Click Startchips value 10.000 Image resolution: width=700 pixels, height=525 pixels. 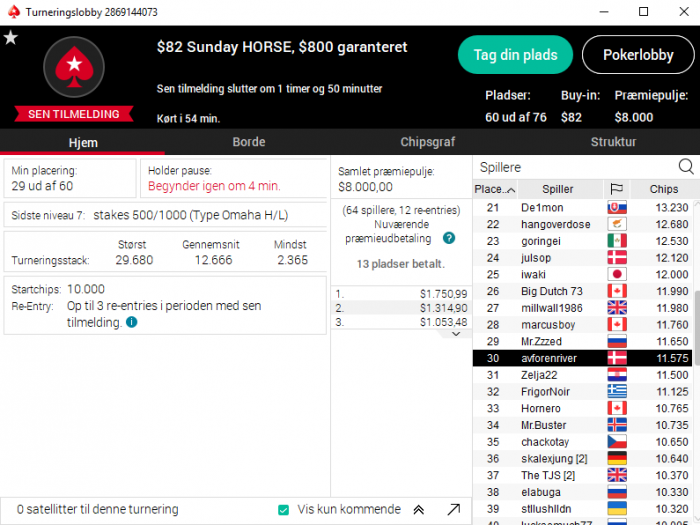pyautogui.click(x=86, y=289)
